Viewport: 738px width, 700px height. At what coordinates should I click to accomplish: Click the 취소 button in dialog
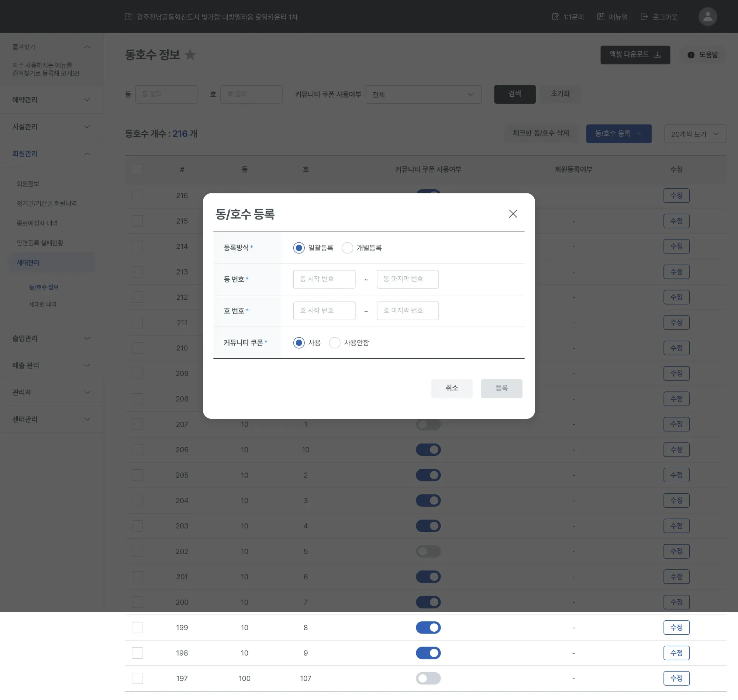pos(451,388)
